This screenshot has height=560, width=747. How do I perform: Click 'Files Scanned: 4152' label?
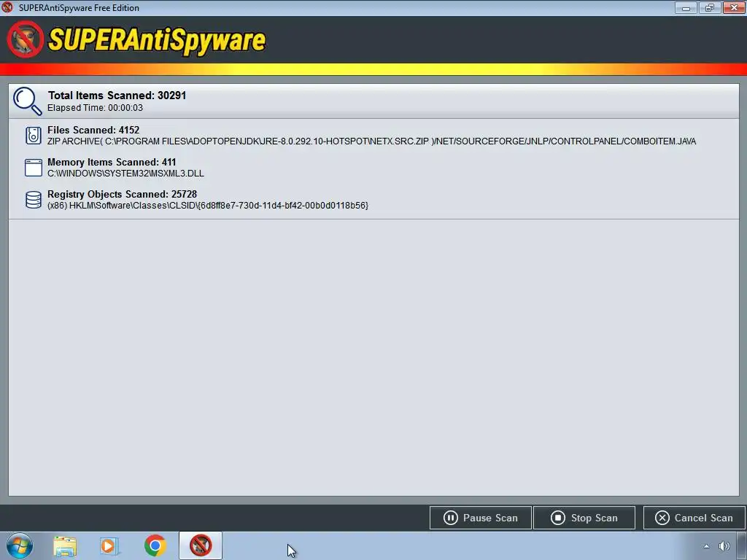93,130
